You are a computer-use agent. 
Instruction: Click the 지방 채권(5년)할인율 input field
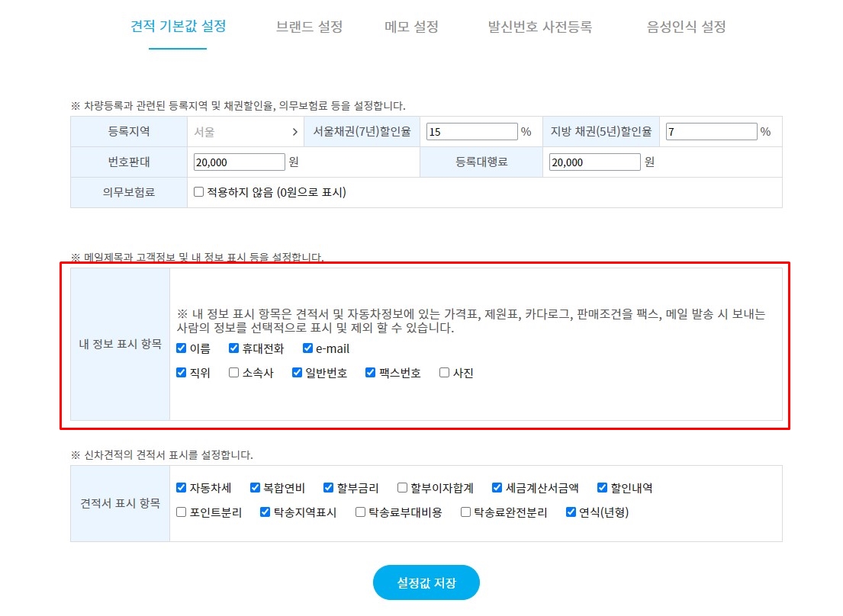click(x=711, y=132)
